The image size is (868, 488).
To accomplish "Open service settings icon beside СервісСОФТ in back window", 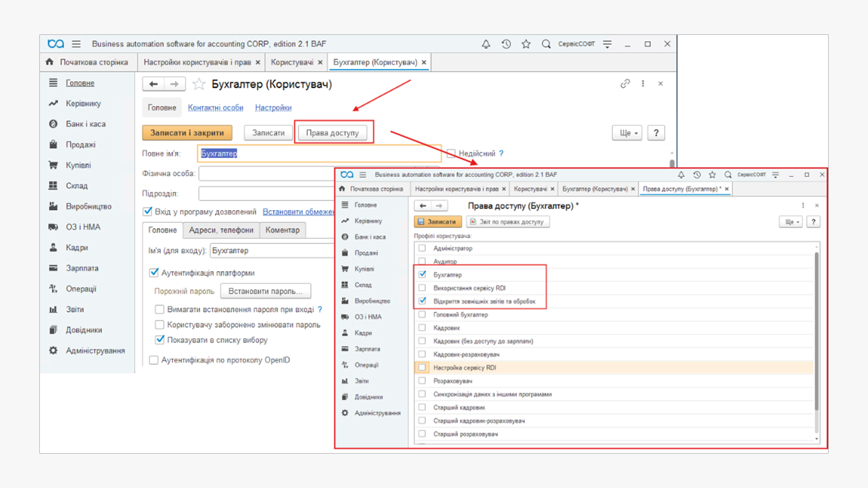I will pyautogui.click(x=607, y=44).
